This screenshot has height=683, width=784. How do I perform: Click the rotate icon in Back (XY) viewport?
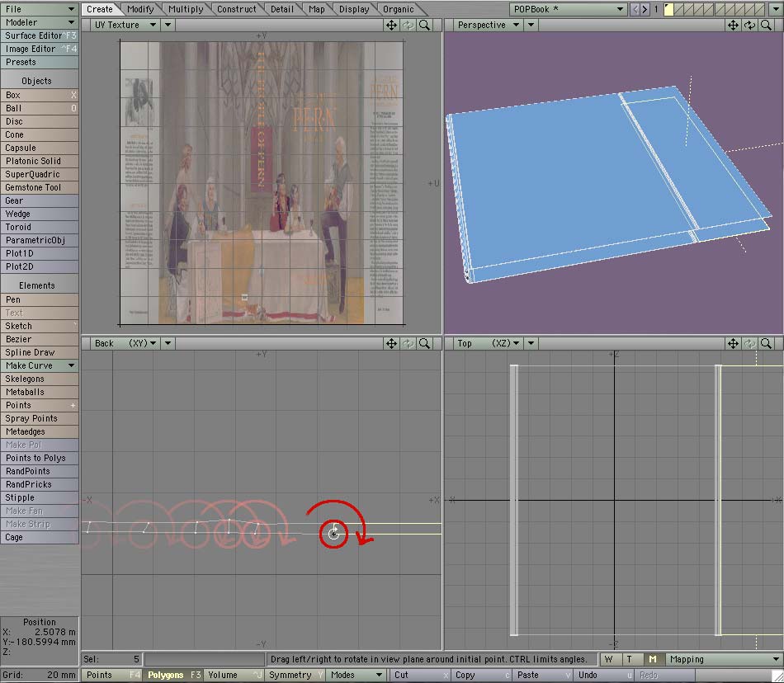(408, 343)
